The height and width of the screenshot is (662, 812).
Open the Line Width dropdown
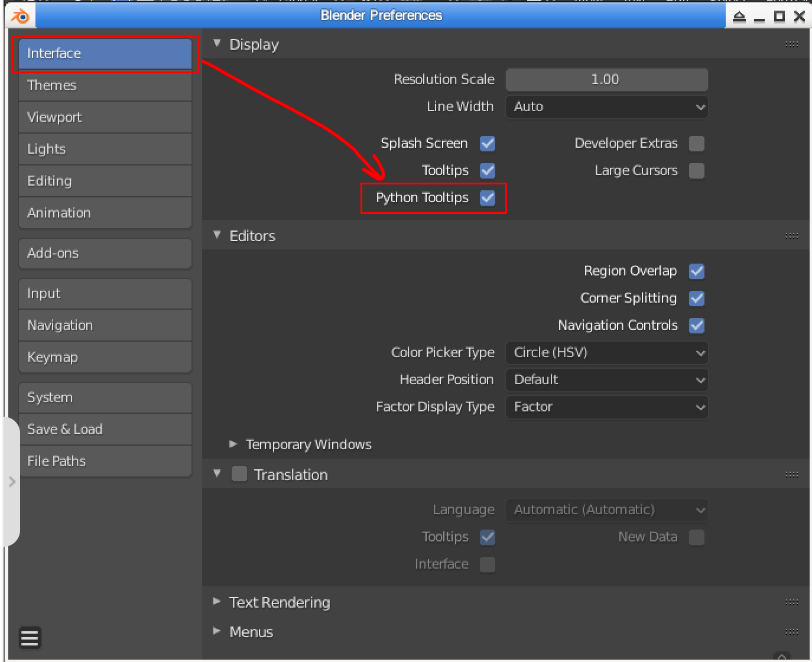coord(607,107)
